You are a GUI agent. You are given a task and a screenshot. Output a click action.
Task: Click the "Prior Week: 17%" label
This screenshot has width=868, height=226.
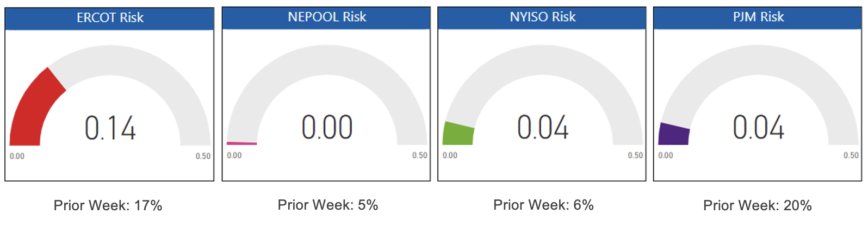click(x=108, y=206)
